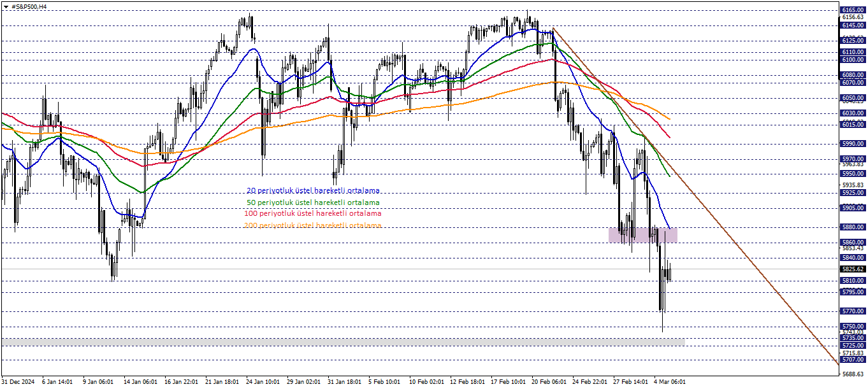Select the purple resistance rectangle near 5880
The height and width of the screenshot is (389, 868).
642,235
